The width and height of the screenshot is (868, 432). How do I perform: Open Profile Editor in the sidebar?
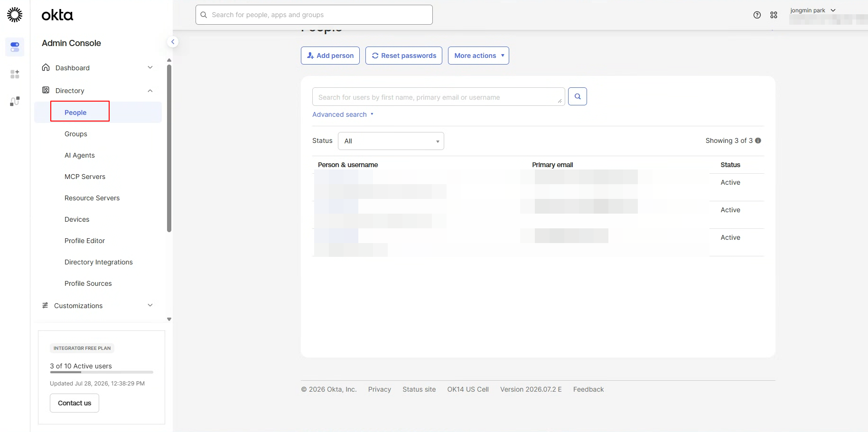tap(84, 241)
